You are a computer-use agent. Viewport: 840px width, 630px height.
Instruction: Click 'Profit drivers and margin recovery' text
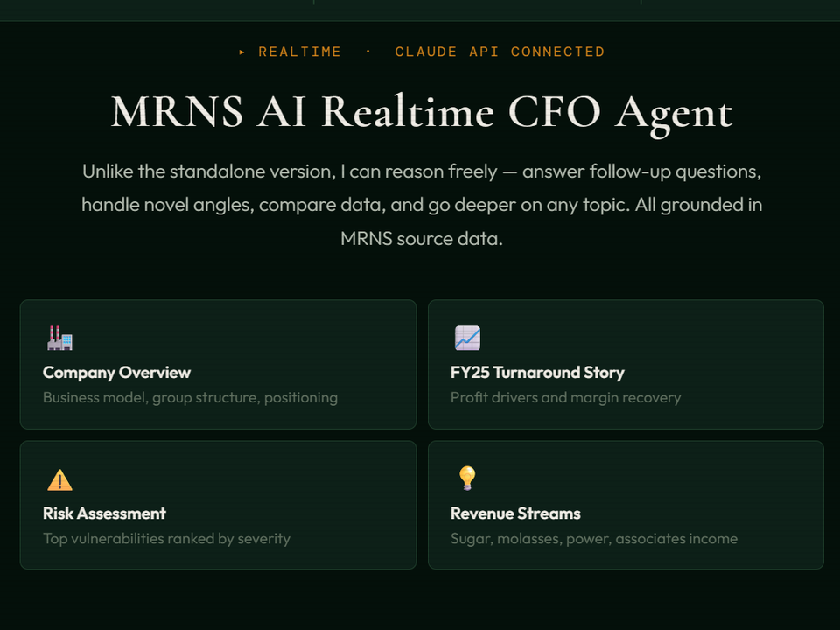coord(566,398)
